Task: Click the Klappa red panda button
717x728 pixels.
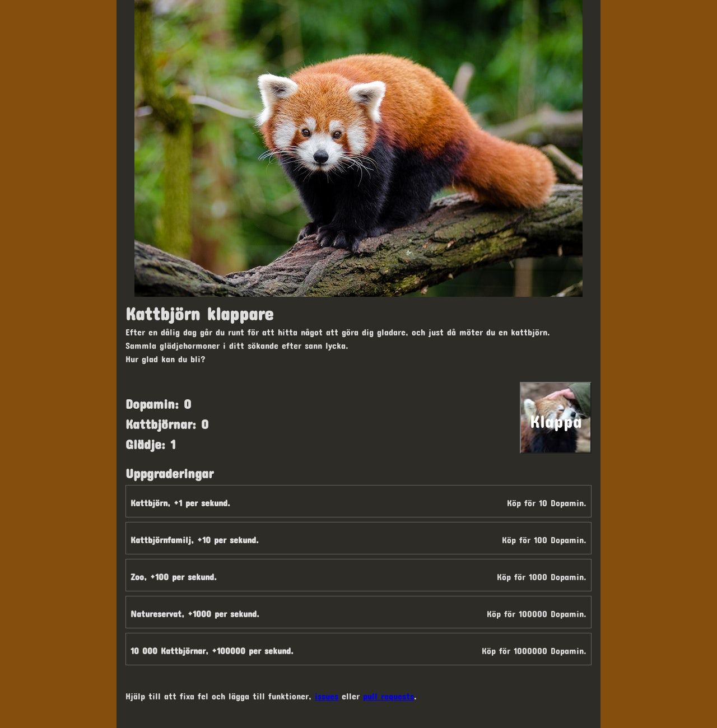Action: pyautogui.click(x=555, y=418)
